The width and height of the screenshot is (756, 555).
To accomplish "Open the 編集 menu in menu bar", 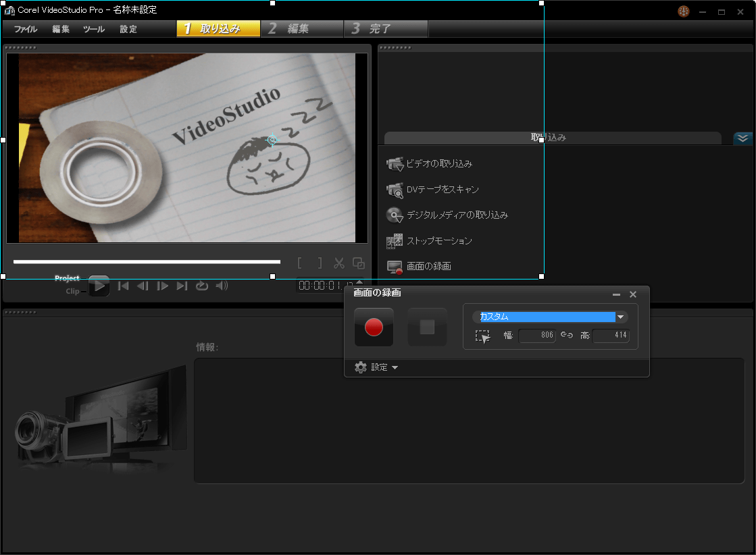I will [61, 30].
